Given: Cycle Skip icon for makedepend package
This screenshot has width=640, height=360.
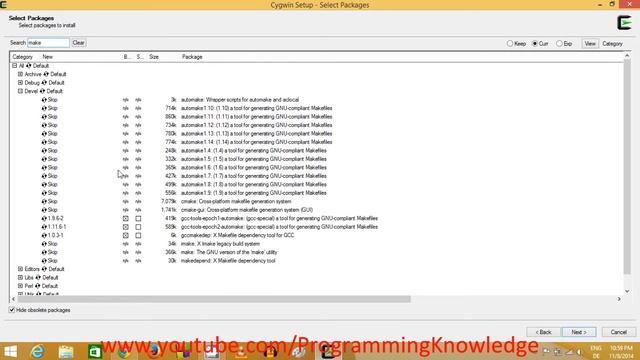Looking at the screenshot, I should 44,261.
